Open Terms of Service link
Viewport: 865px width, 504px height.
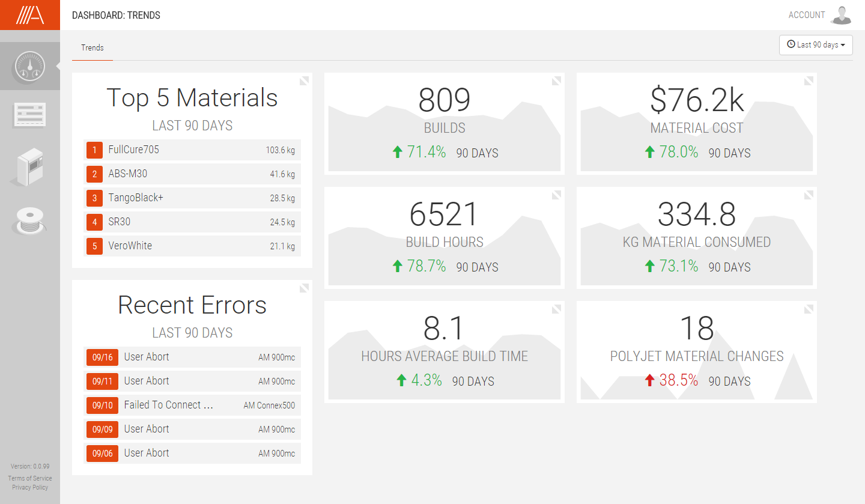click(30, 479)
